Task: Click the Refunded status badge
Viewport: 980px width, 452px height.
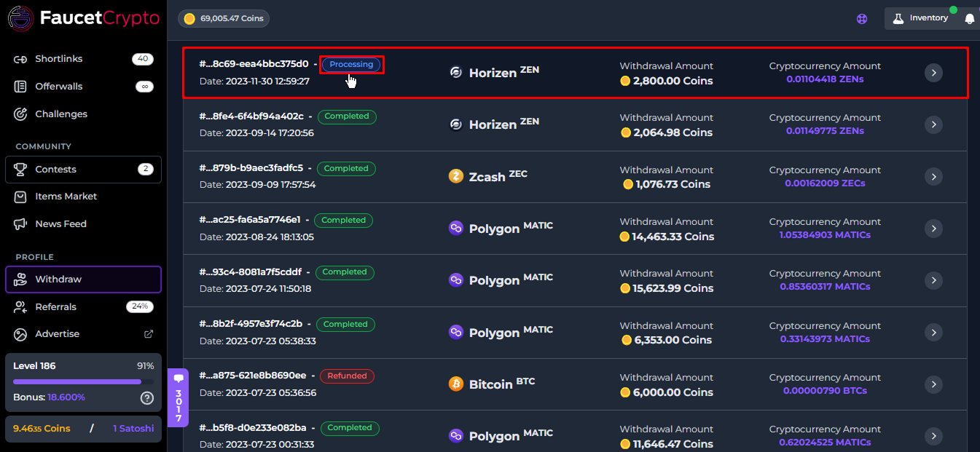Action: click(347, 376)
